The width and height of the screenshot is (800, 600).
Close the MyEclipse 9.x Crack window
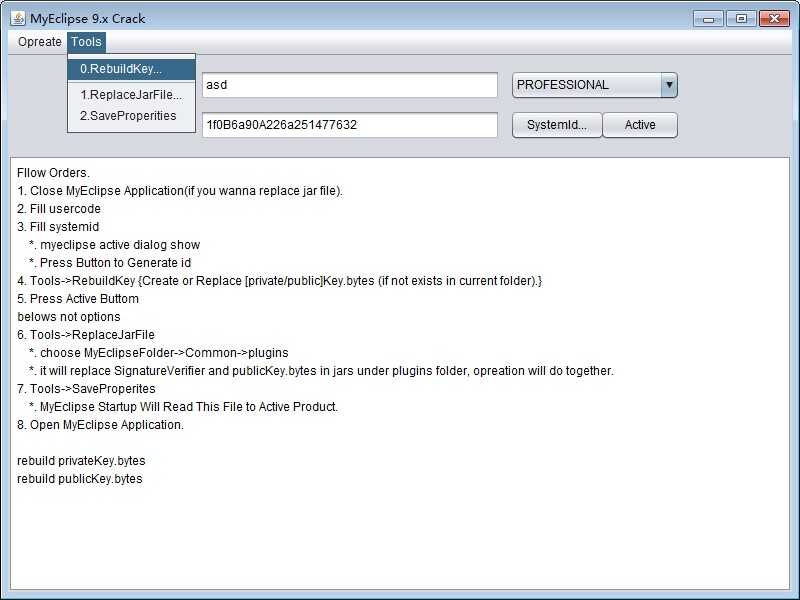[774, 19]
